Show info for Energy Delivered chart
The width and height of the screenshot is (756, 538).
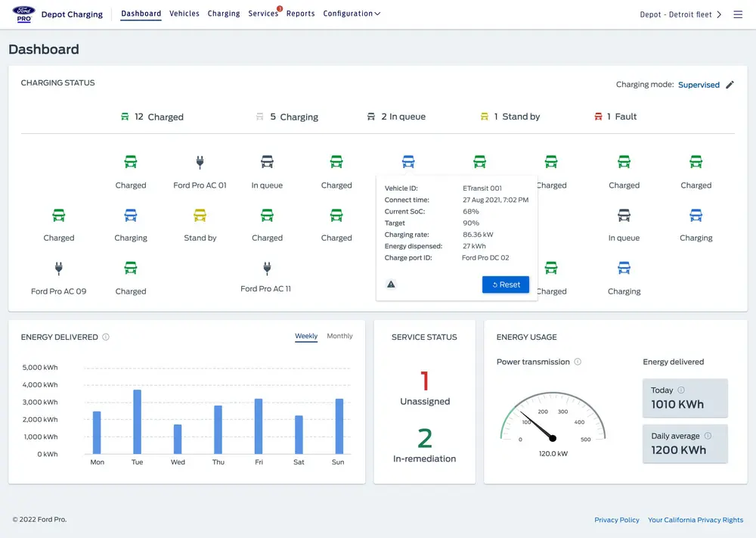pyautogui.click(x=106, y=337)
